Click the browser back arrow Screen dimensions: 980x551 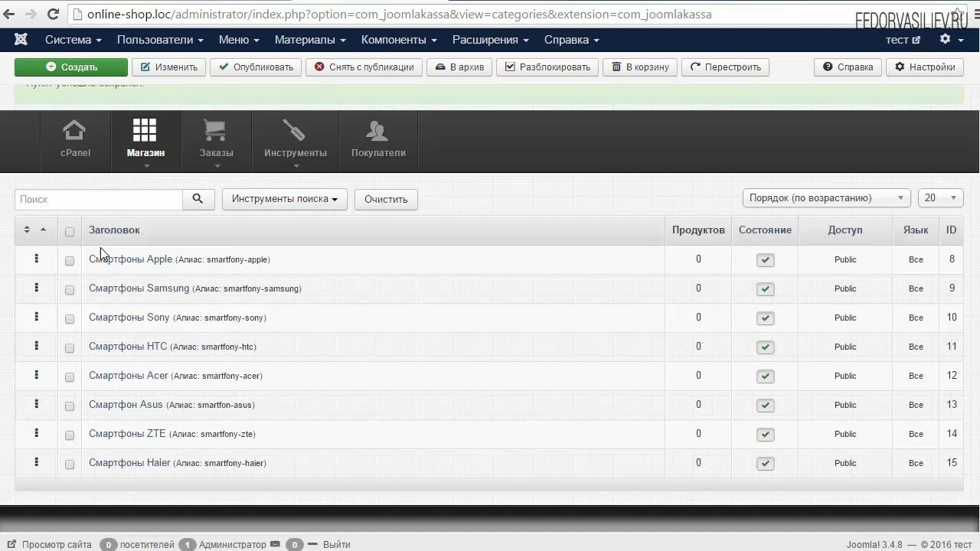9,15
